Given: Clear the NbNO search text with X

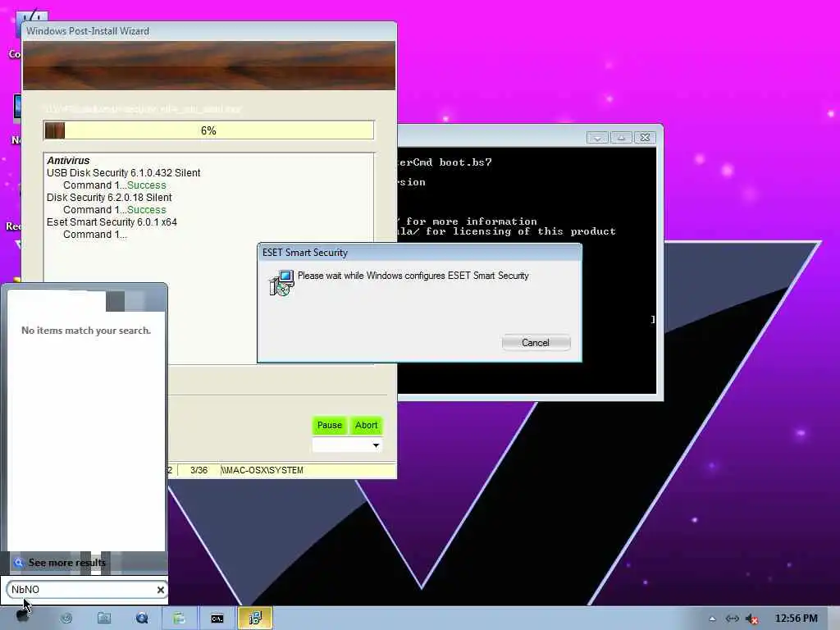Looking at the screenshot, I should tap(160, 590).
